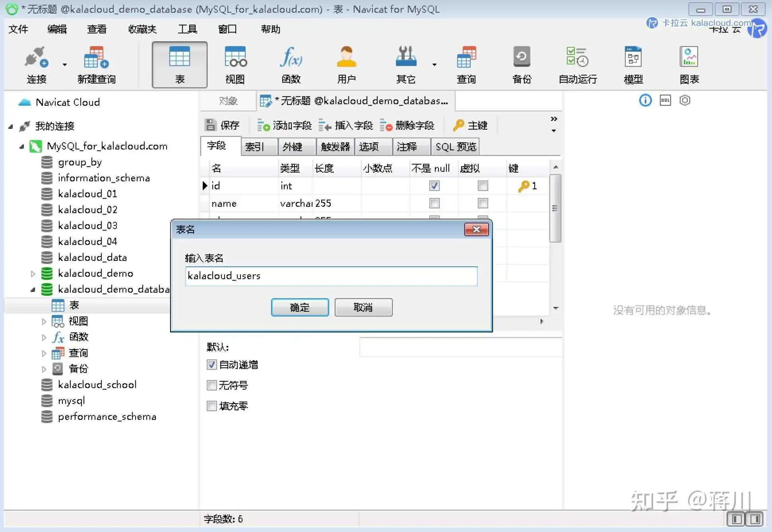Check 不是 null for the name field
The image size is (772, 532).
tap(434, 204)
